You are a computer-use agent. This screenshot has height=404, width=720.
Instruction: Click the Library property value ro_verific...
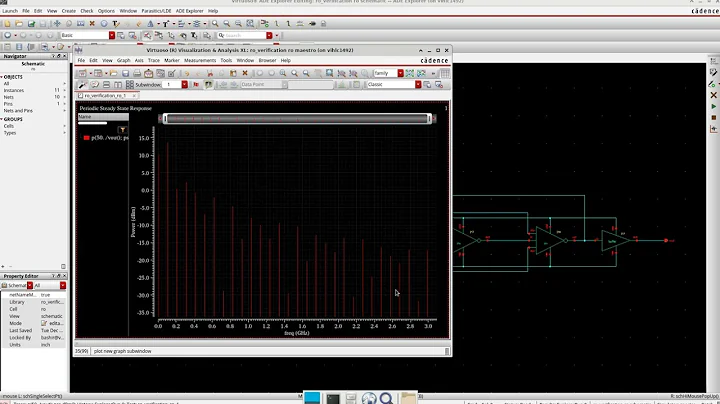pos(52,302)
